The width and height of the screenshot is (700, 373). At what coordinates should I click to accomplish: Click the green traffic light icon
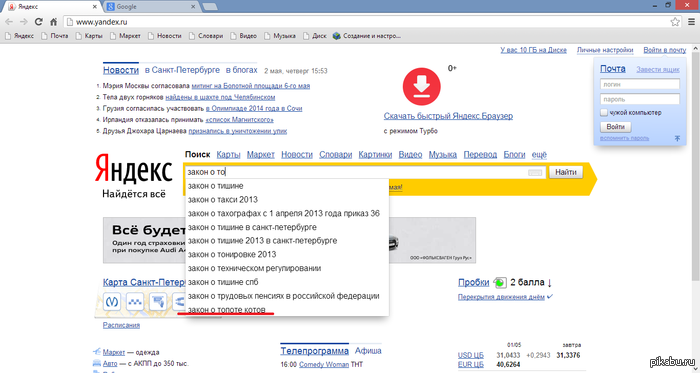[500, 282]
